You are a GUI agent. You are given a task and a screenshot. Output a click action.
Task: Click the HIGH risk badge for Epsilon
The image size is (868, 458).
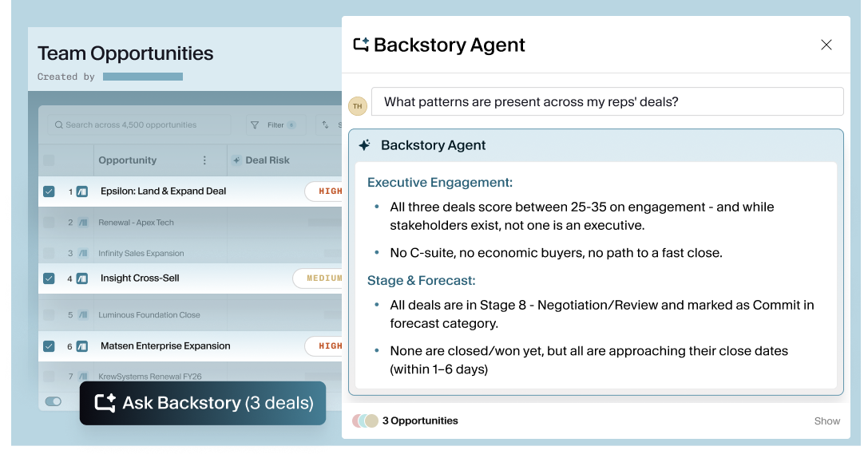325,191
